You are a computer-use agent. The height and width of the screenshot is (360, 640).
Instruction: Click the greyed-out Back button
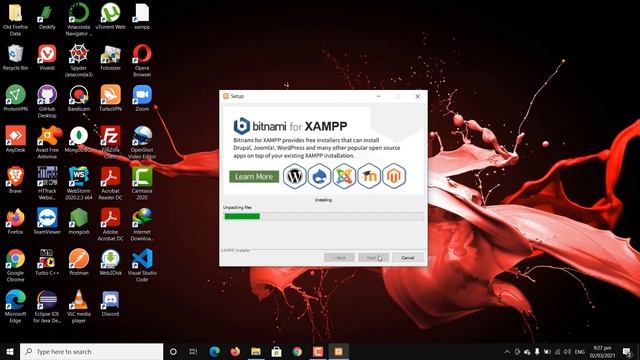339,258
